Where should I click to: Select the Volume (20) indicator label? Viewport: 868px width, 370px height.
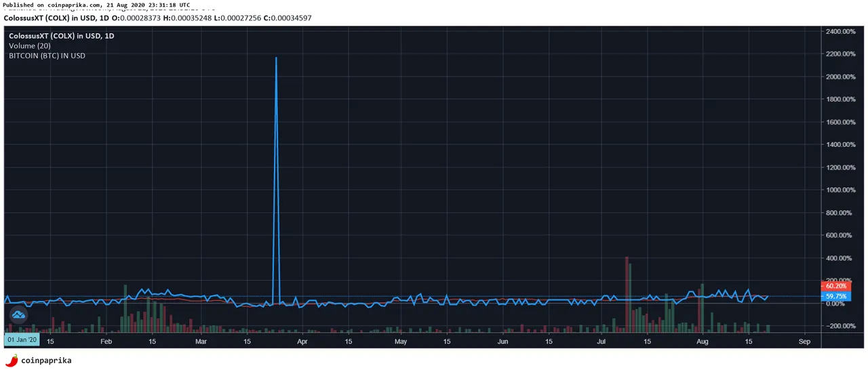pos(30,45)
